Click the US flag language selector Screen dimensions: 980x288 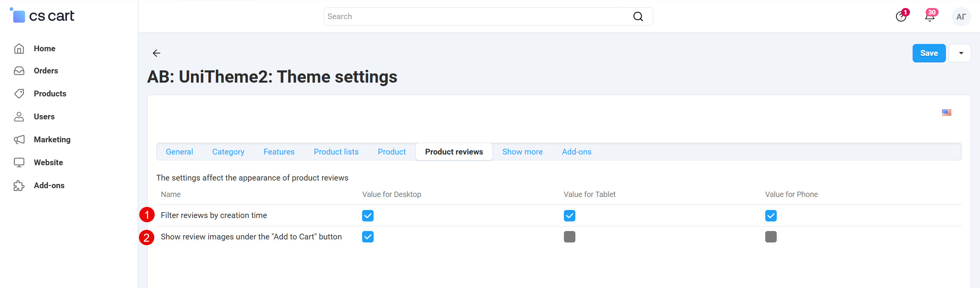coord(947,112)
